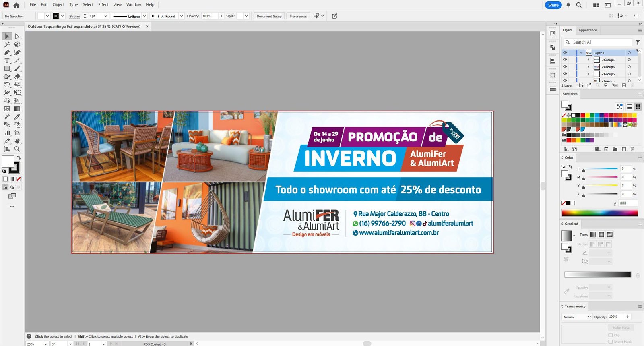Select Radial Gradient type button
The height and width of the screenshot is (346, 644).
(x=601, y=234)
